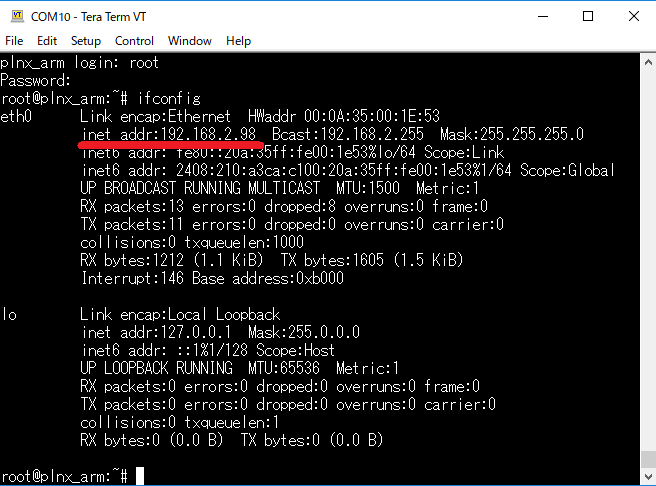Open the File menu
The image size is (656, 486).
click(14, 41)
